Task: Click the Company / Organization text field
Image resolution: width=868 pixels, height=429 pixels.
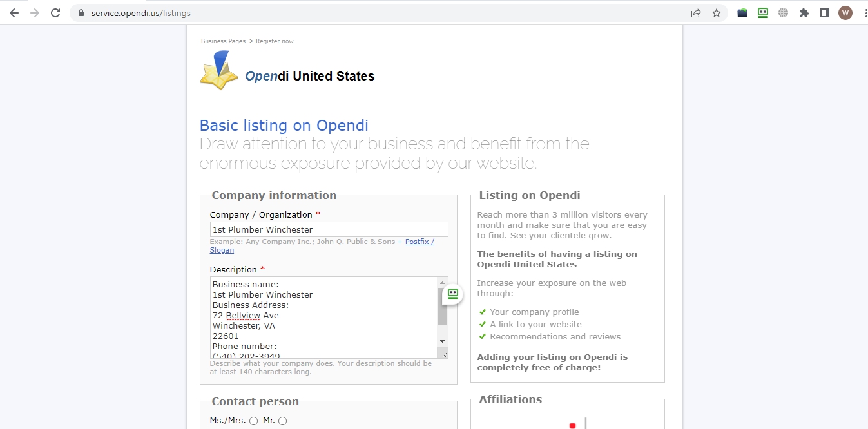Action: (329, 229)
